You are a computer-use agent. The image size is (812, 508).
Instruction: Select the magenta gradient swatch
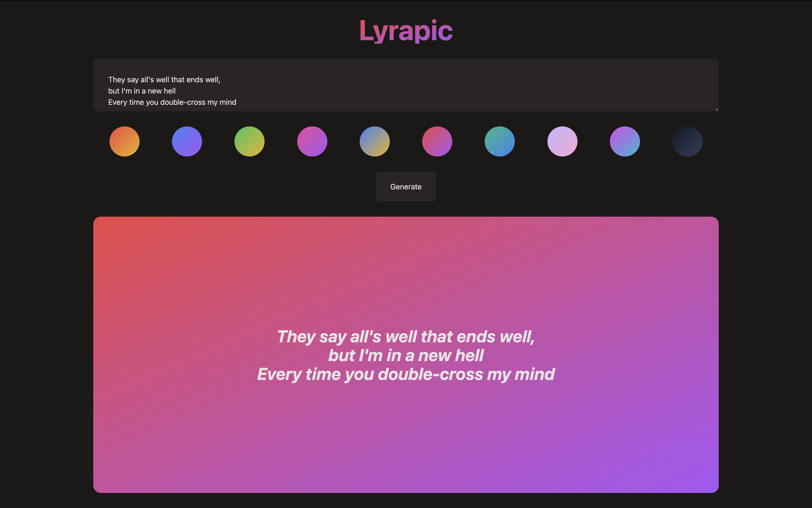pyautogui.click(x=312, y=141)
